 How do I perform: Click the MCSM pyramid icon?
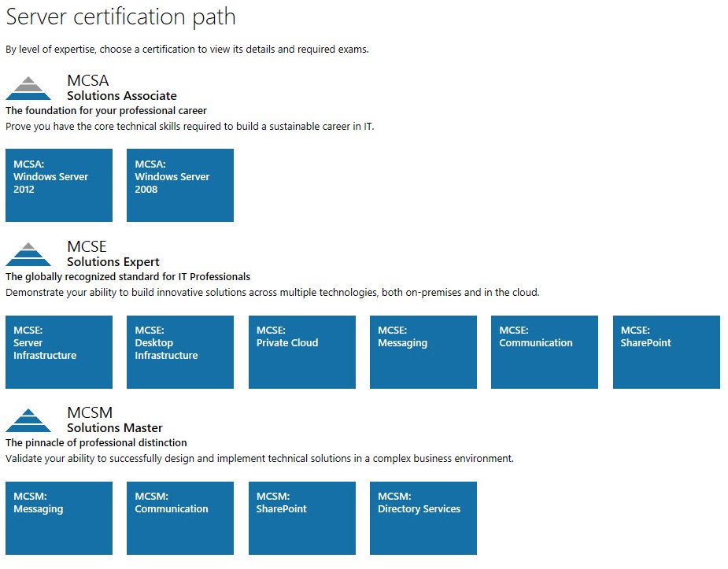point(28,420)
